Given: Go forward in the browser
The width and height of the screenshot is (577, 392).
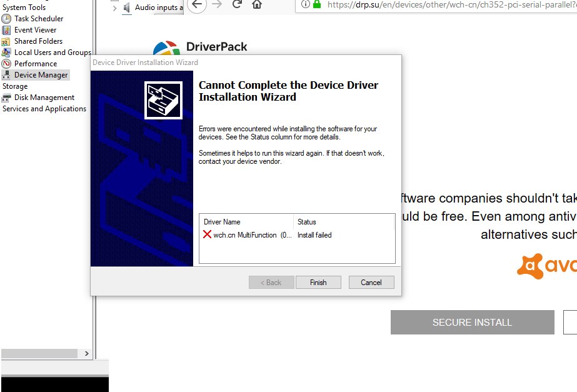Looking at the screenshot, I should (x=217, y=4).
